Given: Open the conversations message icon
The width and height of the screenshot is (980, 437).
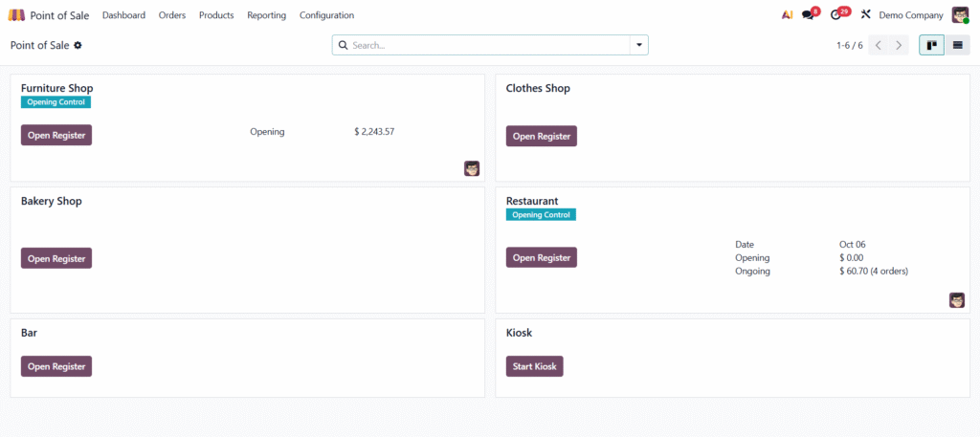Looking at the screenshot, I should (809, 15).
